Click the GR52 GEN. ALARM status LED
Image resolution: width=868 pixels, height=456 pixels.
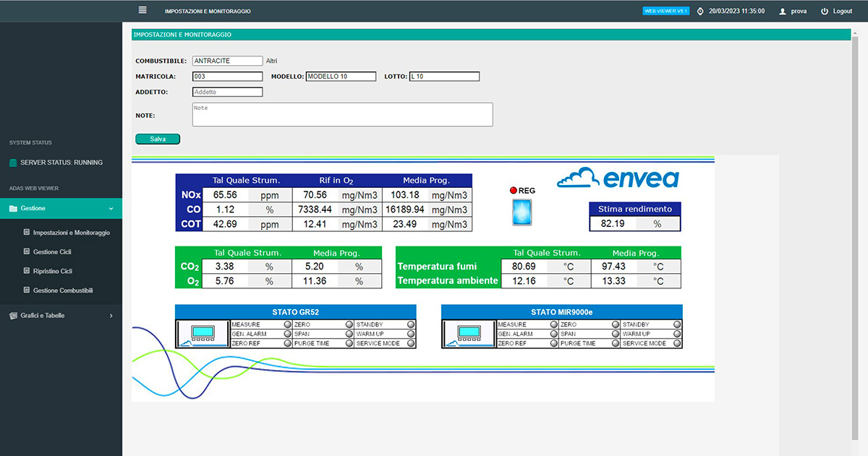[x=286, y=335]
